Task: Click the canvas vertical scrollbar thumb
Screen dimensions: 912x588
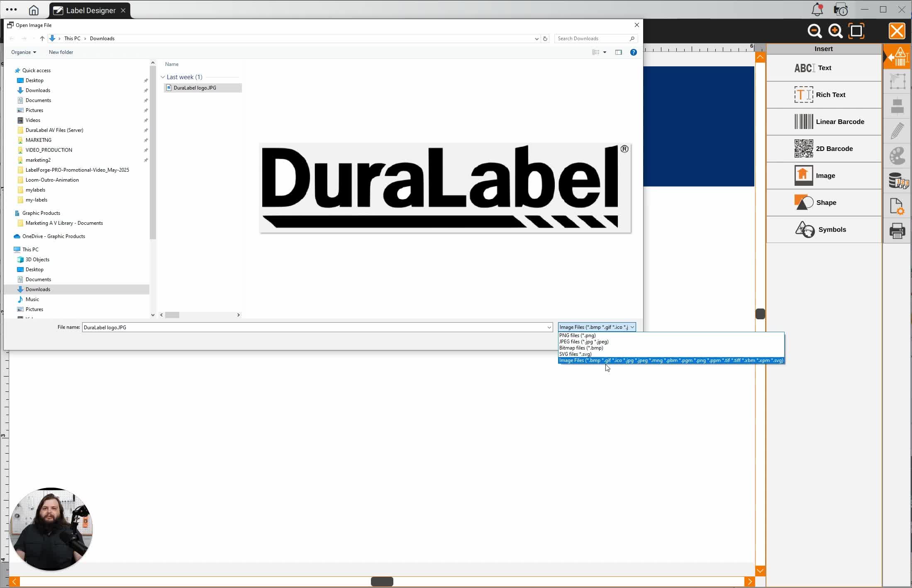Action: click(x=760, y=314)
